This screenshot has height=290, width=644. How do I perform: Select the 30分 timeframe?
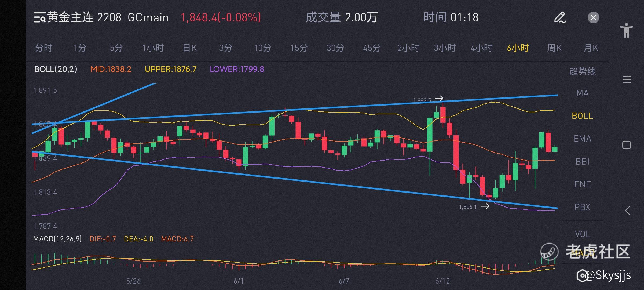[x=335, y=48]
